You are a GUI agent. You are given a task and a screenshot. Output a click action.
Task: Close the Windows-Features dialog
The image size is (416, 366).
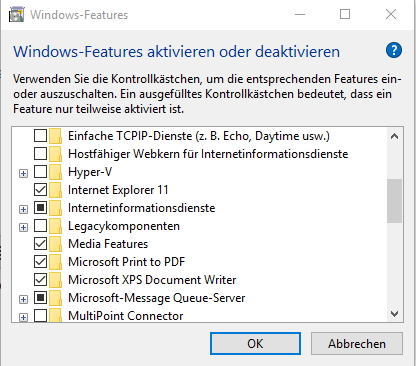391,14
